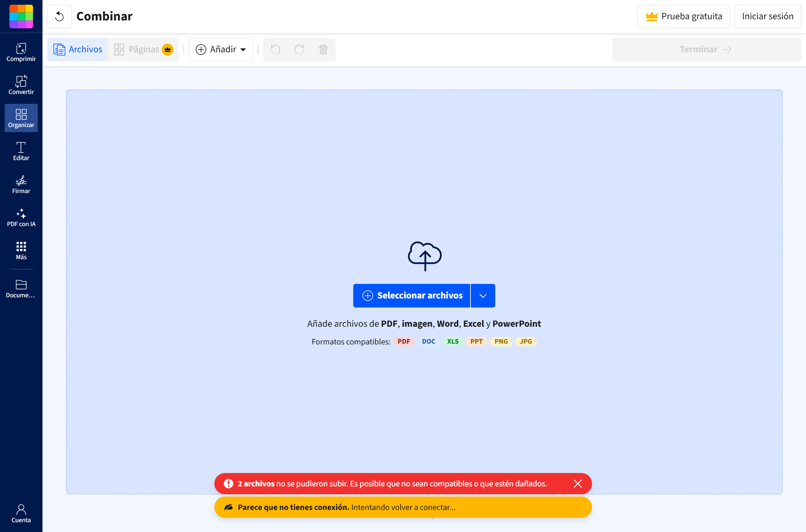The image size is (806, 532).
Task: Expand arrow beside Seleccionar archivos
Action: tap(483, 296)
